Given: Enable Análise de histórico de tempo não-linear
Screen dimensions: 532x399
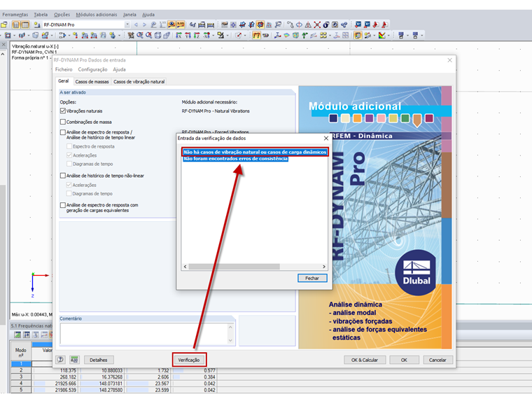Looking at the screenshot, I should (63, 176).
